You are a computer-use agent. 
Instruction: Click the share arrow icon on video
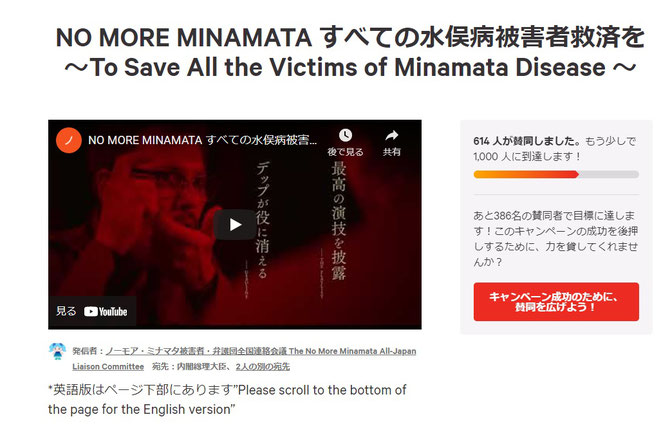tap(392, 135)
